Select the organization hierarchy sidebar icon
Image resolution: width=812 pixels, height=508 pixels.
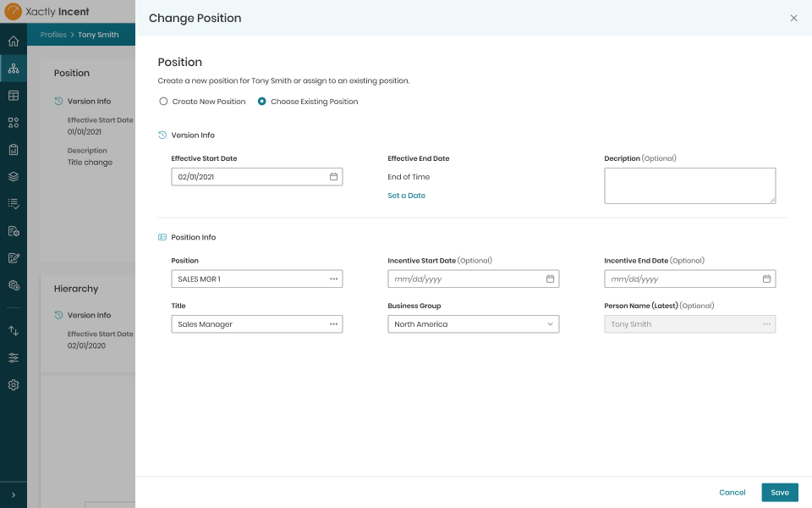14,69
